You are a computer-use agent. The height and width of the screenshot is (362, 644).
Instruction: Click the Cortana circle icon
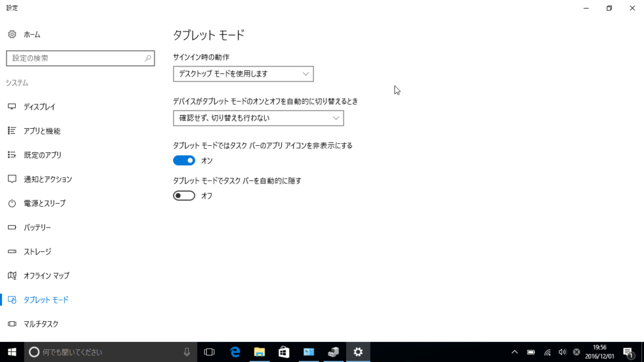click(x=34, y=352)
